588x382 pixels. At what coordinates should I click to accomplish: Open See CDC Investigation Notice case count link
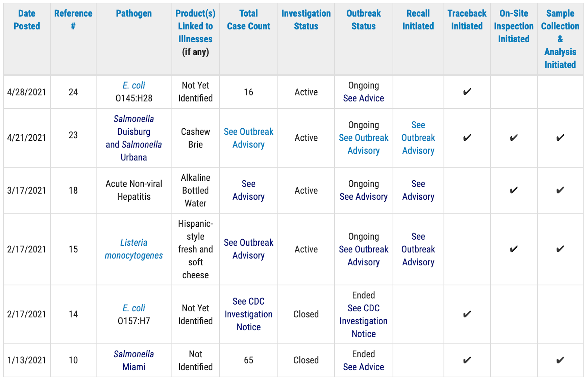pos(248,314)
